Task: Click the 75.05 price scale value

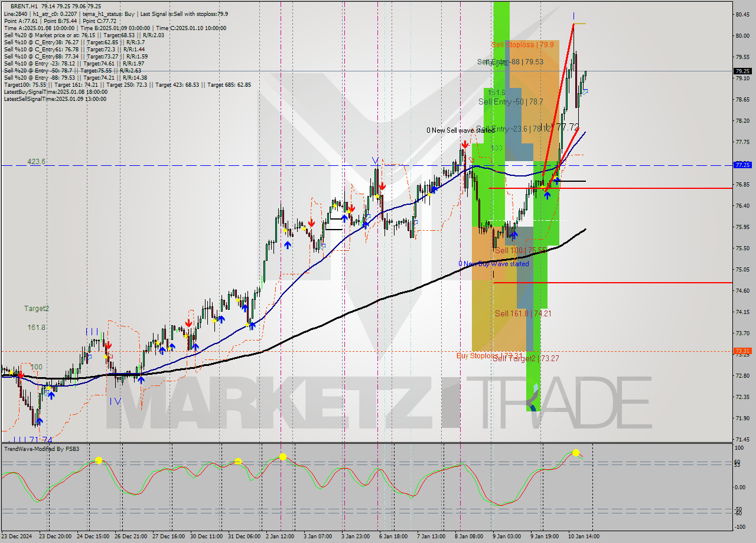Action: pos(742,269)
